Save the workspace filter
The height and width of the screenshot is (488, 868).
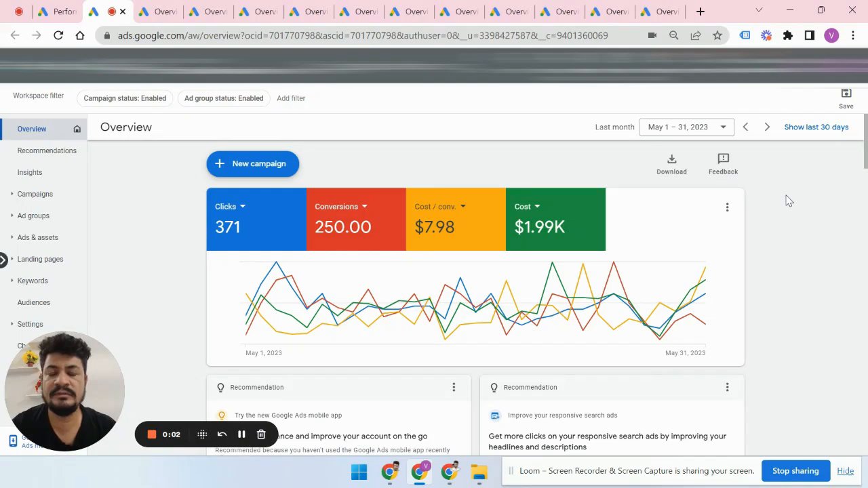(x=846, y=98)
